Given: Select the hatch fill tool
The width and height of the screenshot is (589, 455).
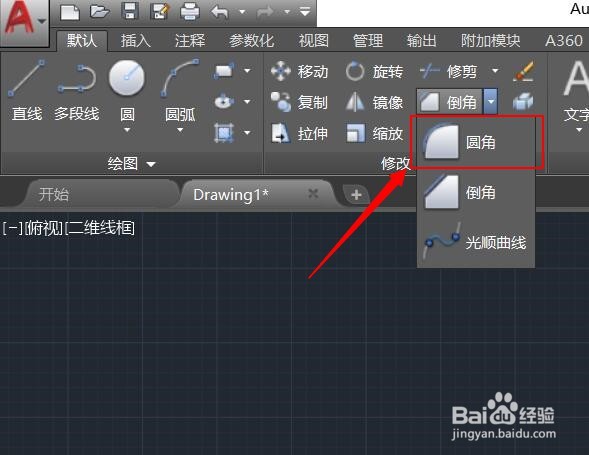Looking at the screenshot, I should tap(224, 132).
